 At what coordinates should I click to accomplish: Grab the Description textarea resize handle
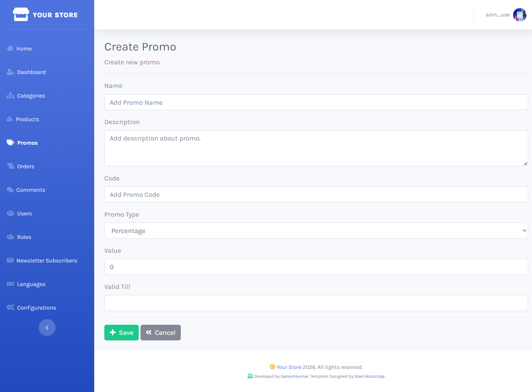(525, 163)
